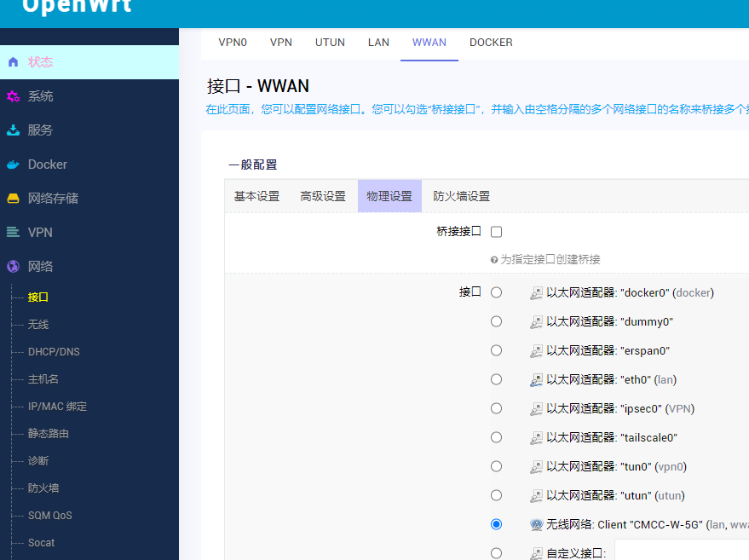749x560 pixels.
Task: Open IP/MAC 绑定 page
Action: 57,406
